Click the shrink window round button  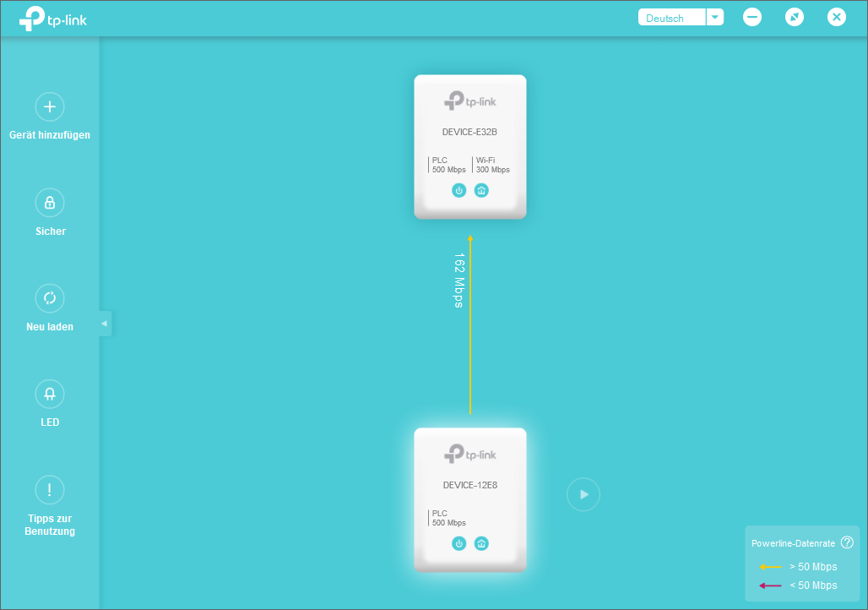coord(795,17)
